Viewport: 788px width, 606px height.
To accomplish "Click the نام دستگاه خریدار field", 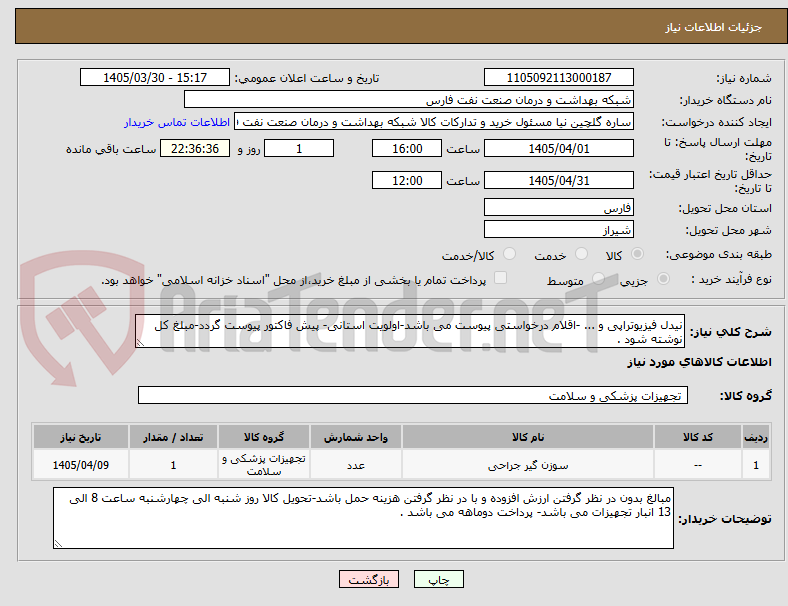I will click(x=409, y=99).
